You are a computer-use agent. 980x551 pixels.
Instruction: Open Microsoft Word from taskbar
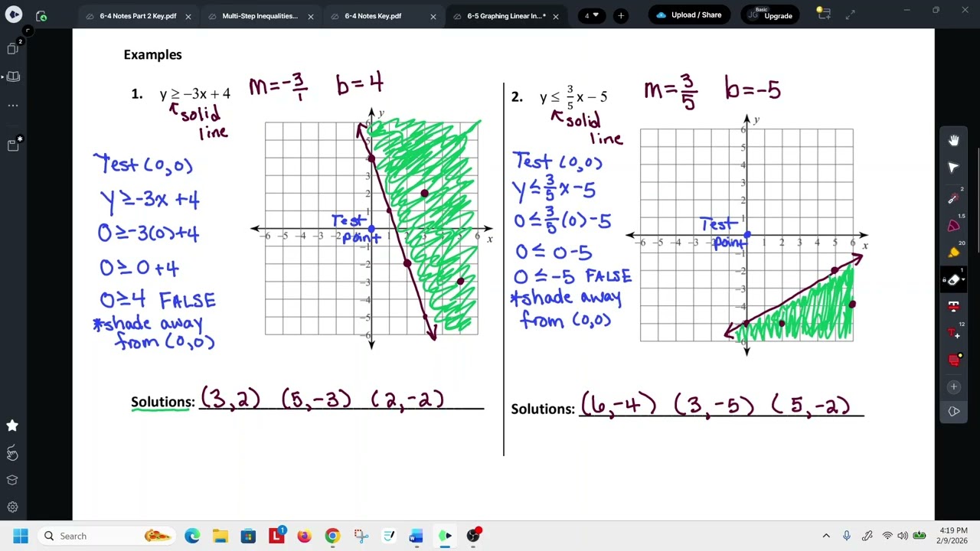416,536
